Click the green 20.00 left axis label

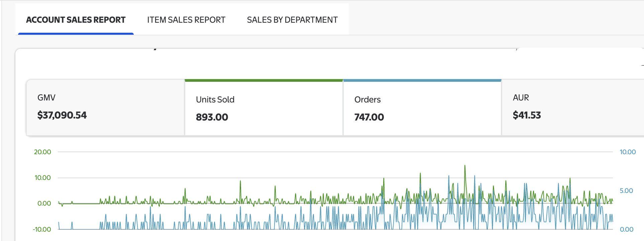pyautogui.click(x=42, y=152)
